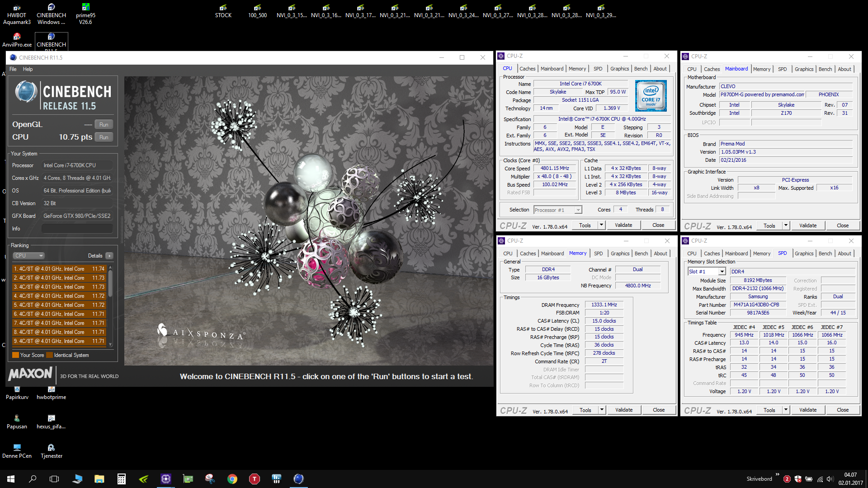Run the OpenGL test
This screenshot has width=868, height=488.
pyautogui.click(x=104, y=125)
